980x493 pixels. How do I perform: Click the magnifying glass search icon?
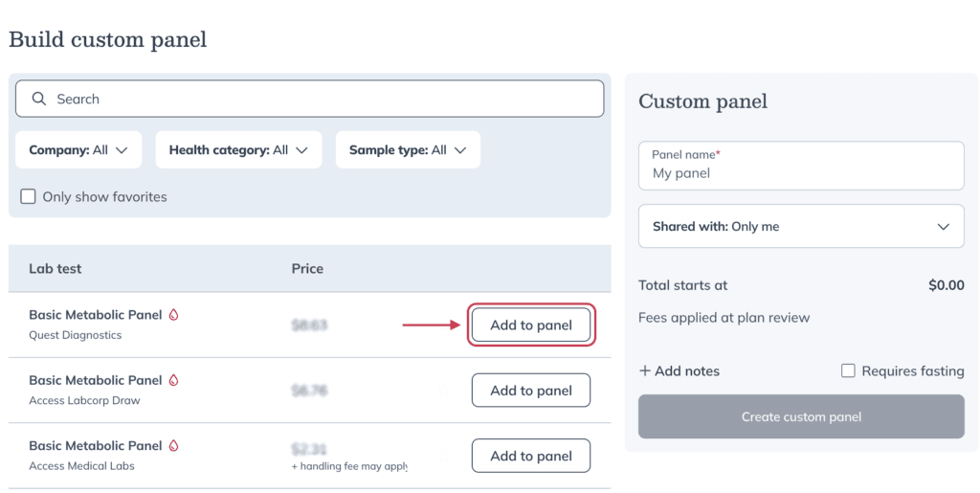click(38, 99)
